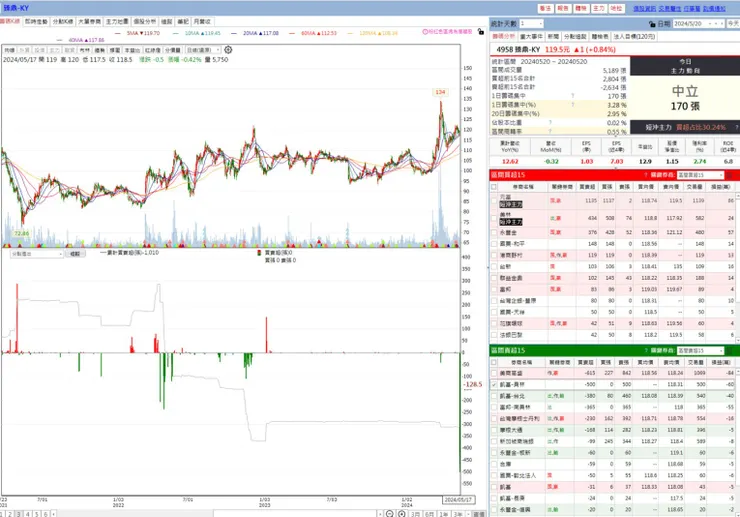Switch to 重大事件 tab
This screenshot has height=517, width=740.
(x=531, y=36)
